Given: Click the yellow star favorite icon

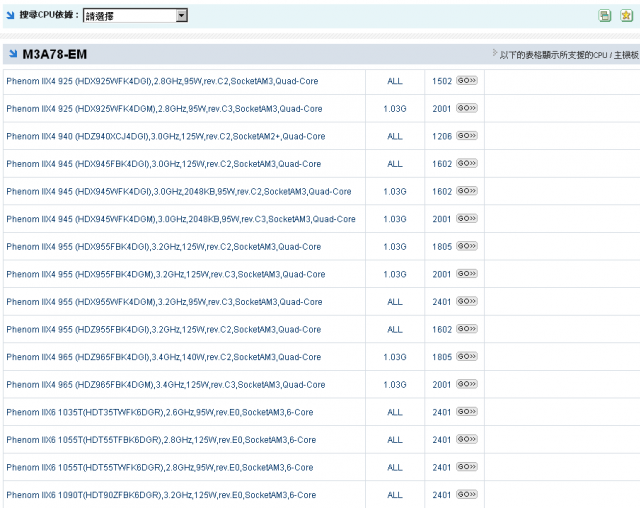Looking at the screenshot, I should (x=626, y=16).
